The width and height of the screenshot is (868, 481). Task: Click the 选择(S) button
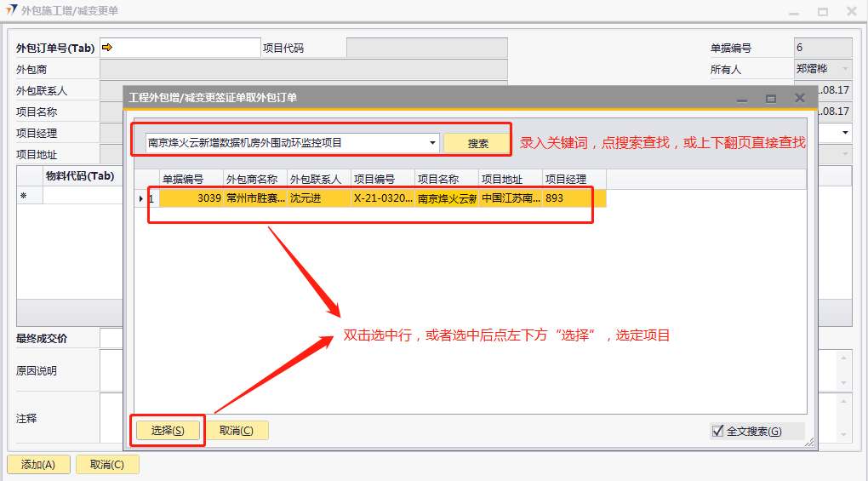pyautogui.click(x=168, y=431)
